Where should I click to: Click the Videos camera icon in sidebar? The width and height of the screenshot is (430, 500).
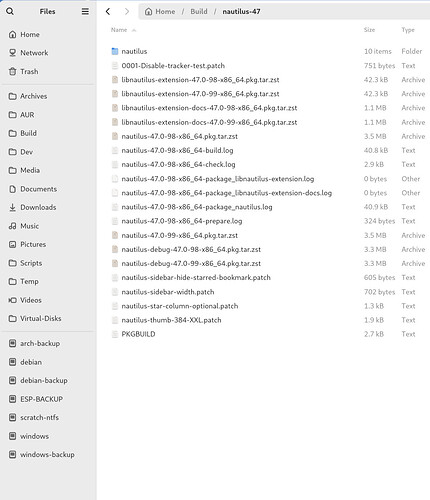(x=12, y=300)
